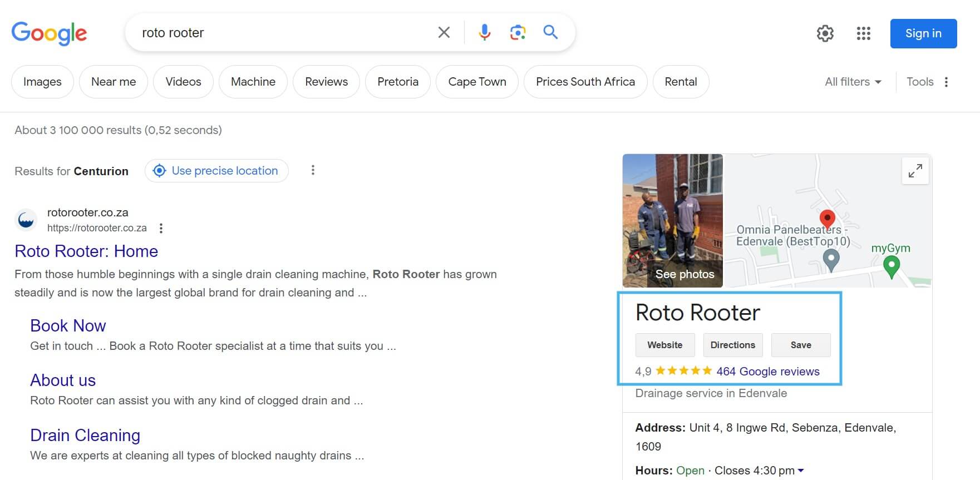The width and height of the screenshot is (980, 480).
Task: Start voice search with the microphone icon
Action: [485, 32]
